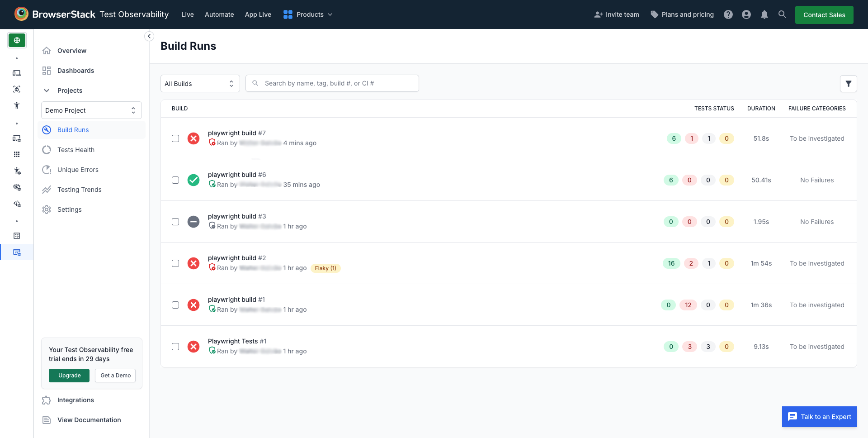Open the user account avatar icon

click(746, 14)
